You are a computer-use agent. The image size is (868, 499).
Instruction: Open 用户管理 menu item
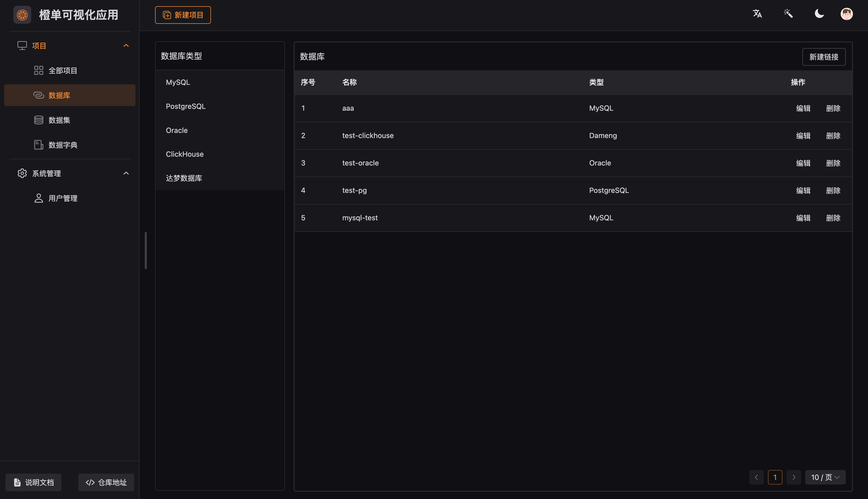coord(70,198)
